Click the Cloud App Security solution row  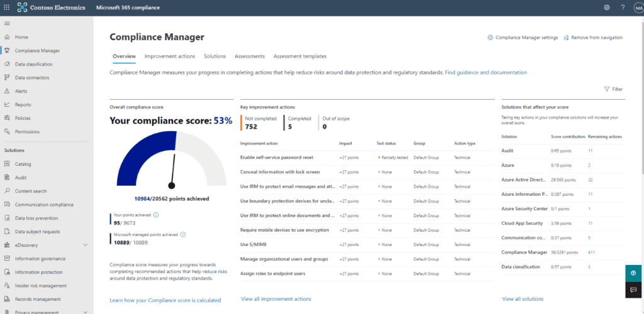click(x=563, y=224)
